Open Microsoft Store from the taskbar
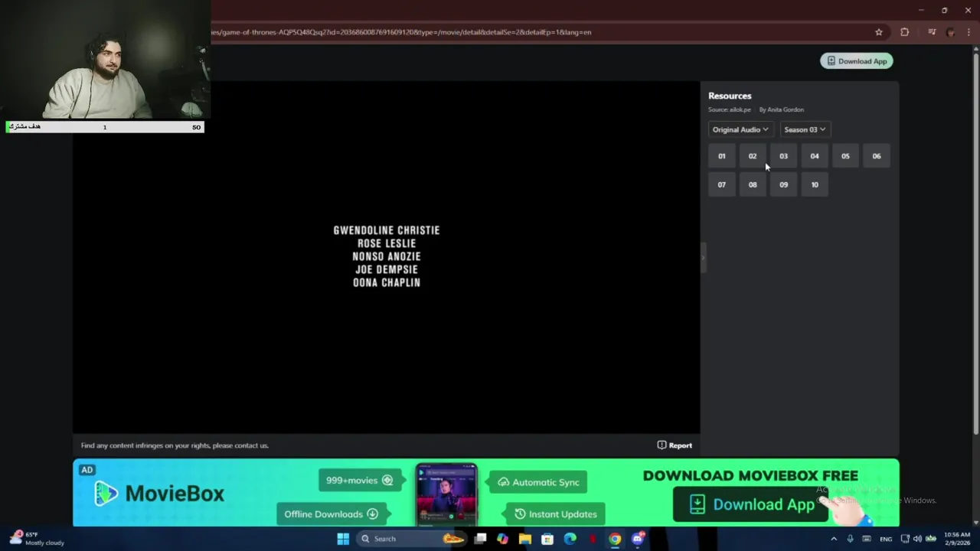 point(547,539)
